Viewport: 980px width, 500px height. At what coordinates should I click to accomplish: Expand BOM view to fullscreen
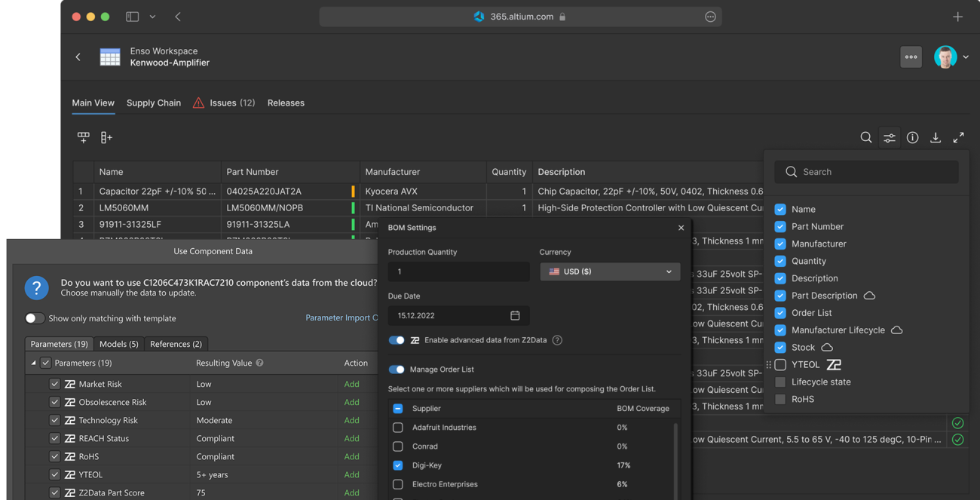tap(958, 137)
